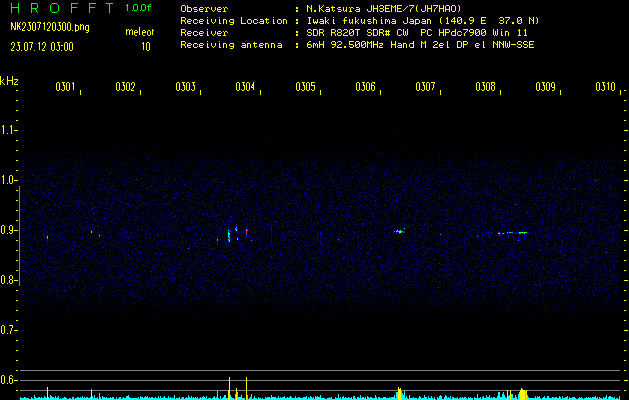Click the 0310 time marker

pyautogui.click(x=605, y=88)
